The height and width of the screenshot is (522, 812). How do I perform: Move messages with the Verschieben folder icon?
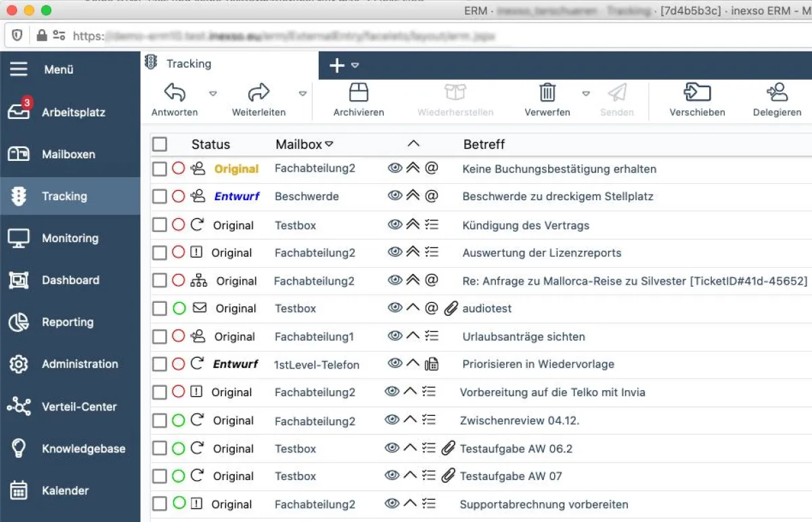click(698, 92)
